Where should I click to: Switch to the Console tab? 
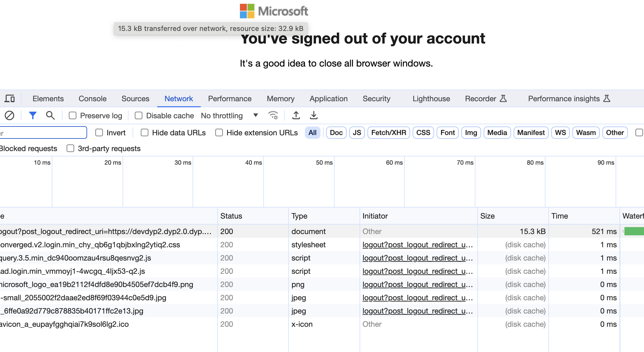pos(92,99)
